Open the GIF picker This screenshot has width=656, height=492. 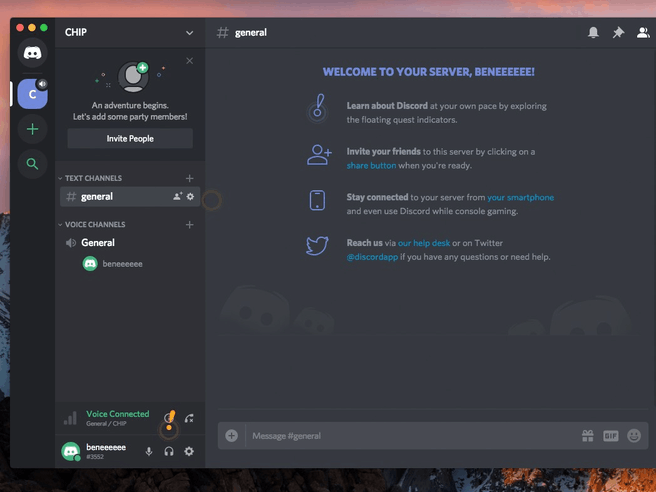pos(611,436)
